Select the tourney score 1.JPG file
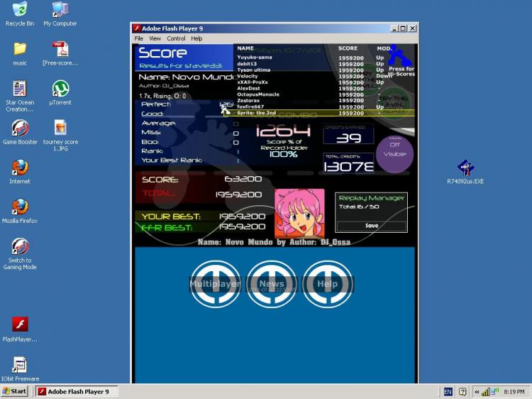The height and width of the screenshot is (399, 532). point(60,135)
